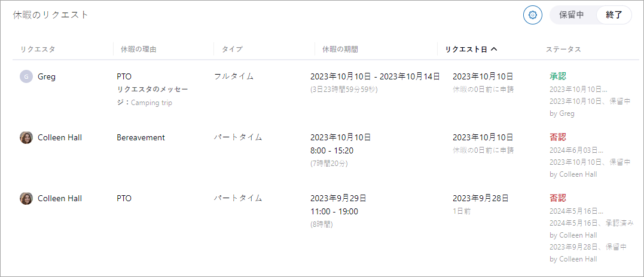This screenshot has height=277, width=644.
Task: Open Greg's requester name
Action: 47,76
